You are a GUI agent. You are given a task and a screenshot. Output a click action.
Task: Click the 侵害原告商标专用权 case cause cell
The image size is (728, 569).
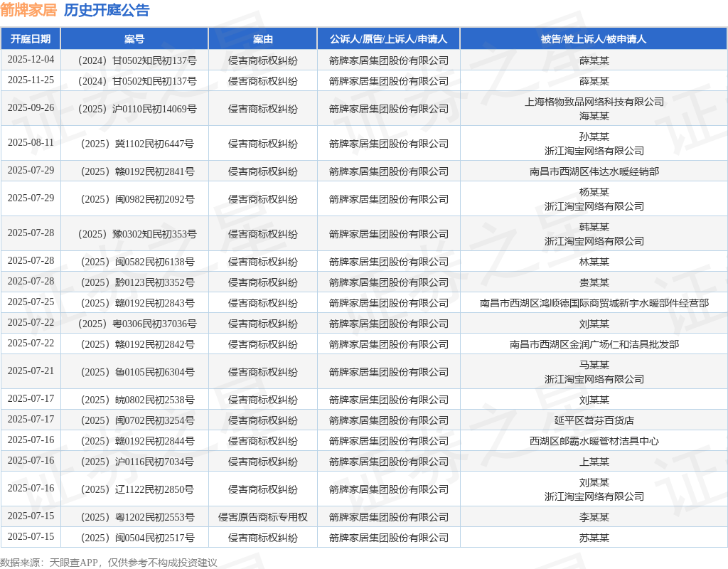(263, 517)
